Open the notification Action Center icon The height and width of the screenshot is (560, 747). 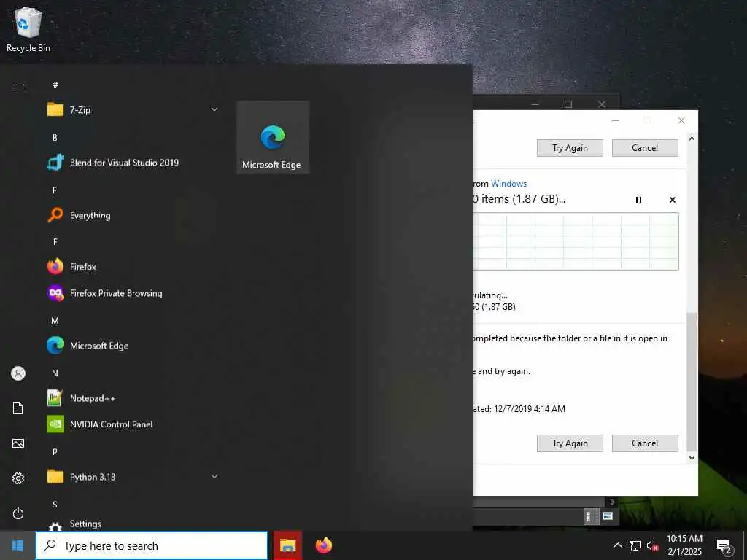click(724, 547)
